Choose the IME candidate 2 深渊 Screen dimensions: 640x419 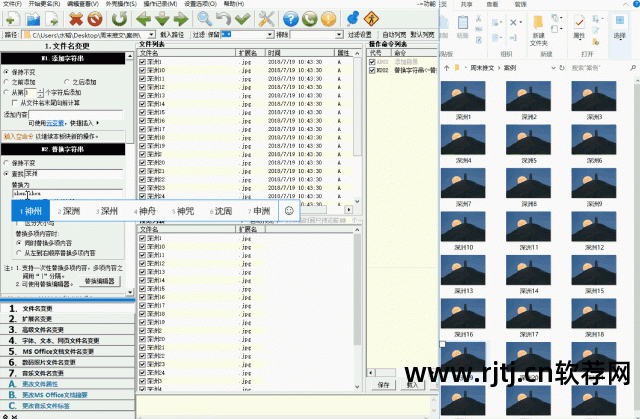pyautogui.click(x=69, y=211)
